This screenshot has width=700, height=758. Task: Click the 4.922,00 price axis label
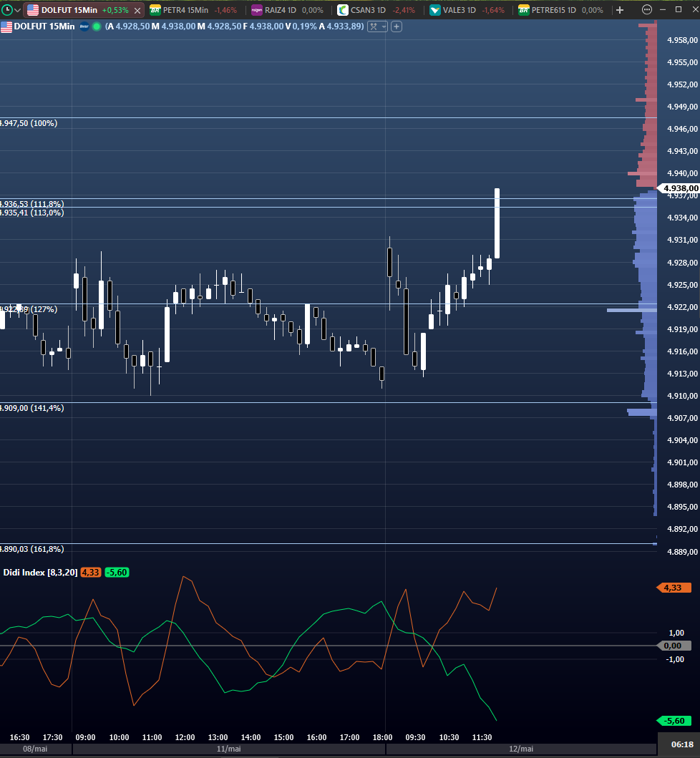[x=683, y=307]
